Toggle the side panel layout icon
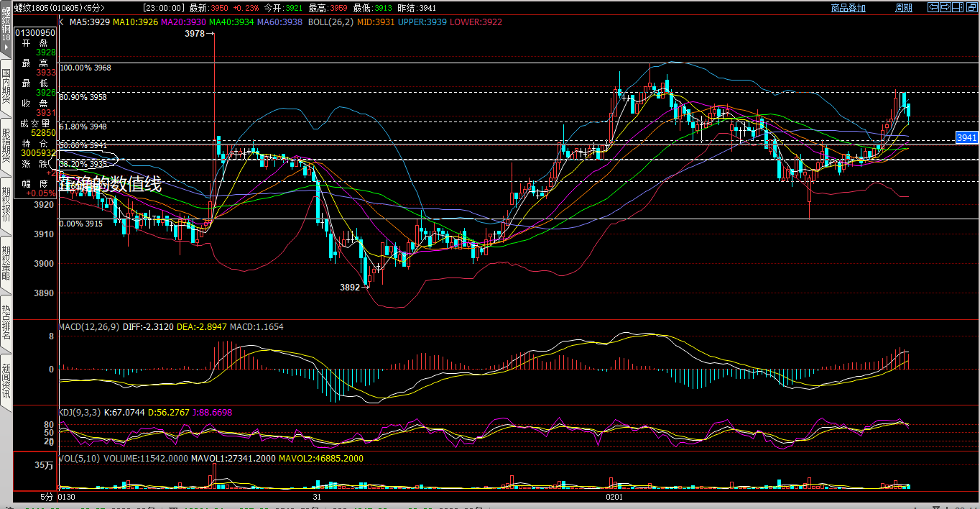 click(956, 7)
